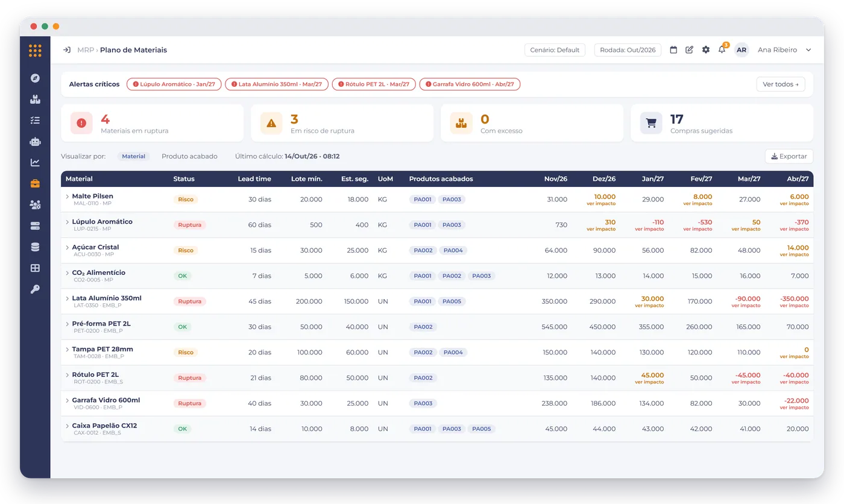844x504 pixels.
Task: Open the settings gear icon in header
Action: click(706, 50)
